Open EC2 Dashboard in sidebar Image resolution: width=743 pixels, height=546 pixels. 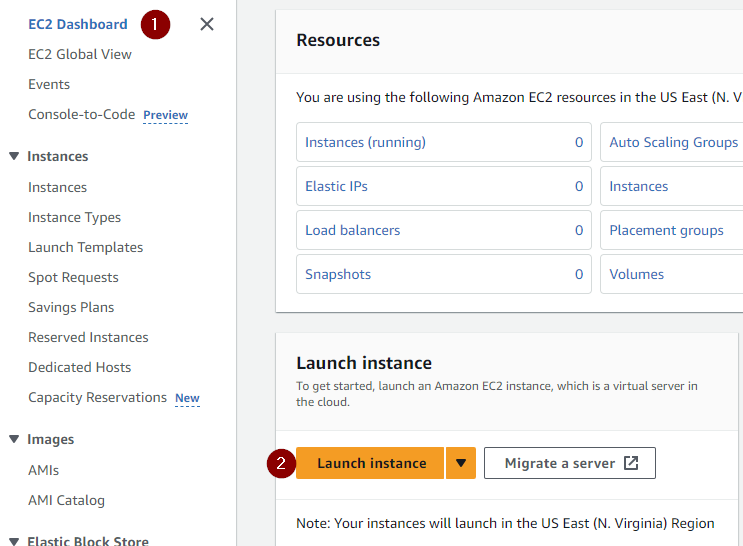[78, 24]
